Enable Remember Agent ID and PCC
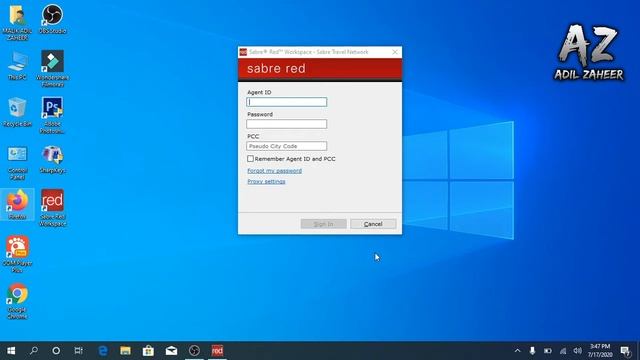The height and width of the screenshot is (360, 640). (x=250, y=158)
